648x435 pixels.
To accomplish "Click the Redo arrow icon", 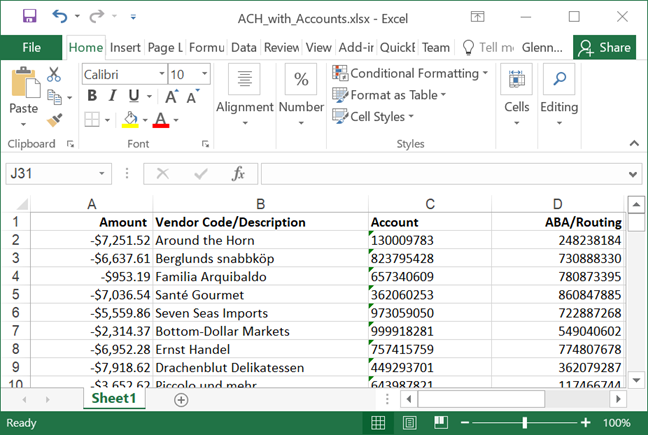I will click(97, 17).
